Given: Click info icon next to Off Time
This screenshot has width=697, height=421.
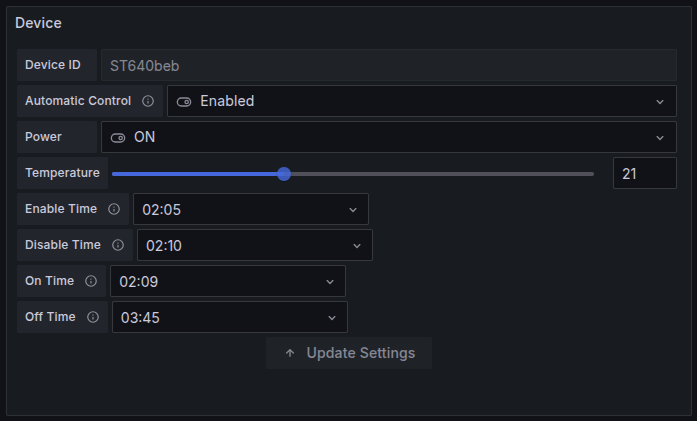Looking at the screenshot, I should (x=93, y=317).
